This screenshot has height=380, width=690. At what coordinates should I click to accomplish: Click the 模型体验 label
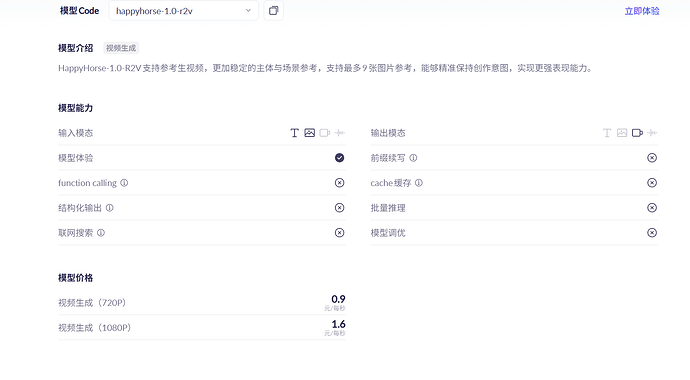(76, 158)
